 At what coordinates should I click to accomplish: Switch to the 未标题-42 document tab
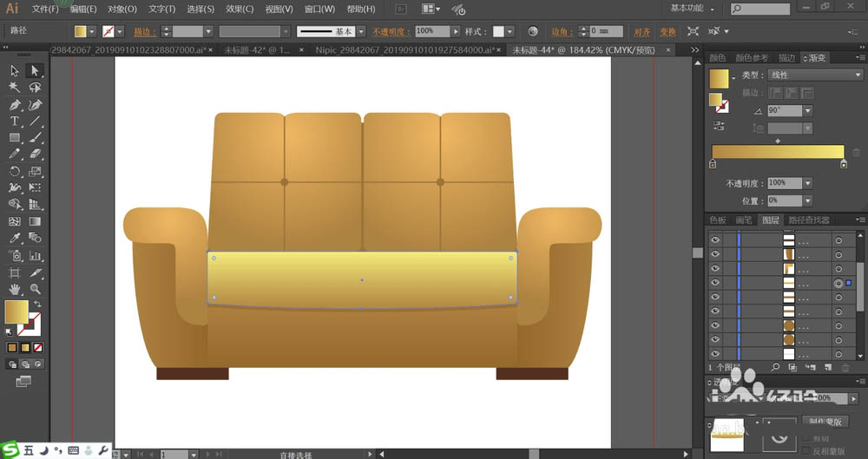(257, 49)
